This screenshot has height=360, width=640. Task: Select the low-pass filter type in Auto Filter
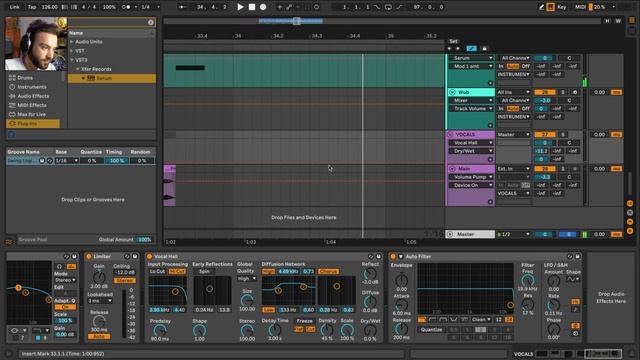coord(422,319)
